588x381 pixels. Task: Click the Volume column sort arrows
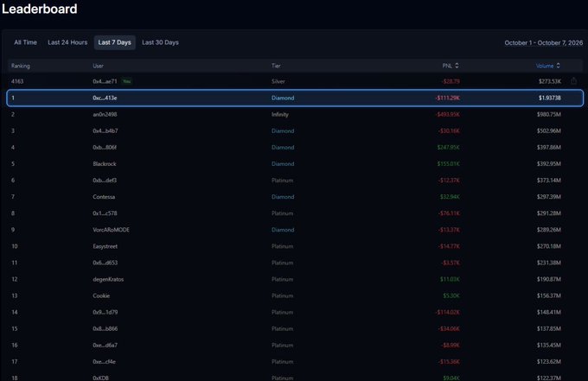pos(558,66)
